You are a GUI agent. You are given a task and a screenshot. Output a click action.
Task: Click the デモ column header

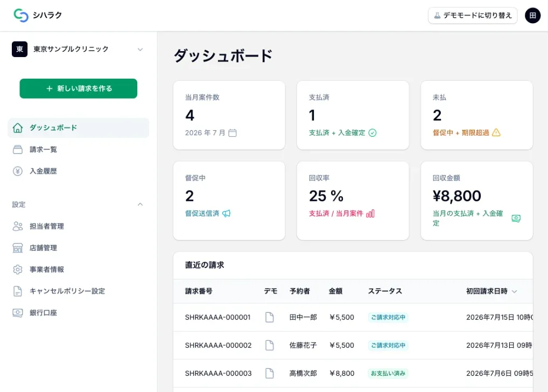pos(271,291)
